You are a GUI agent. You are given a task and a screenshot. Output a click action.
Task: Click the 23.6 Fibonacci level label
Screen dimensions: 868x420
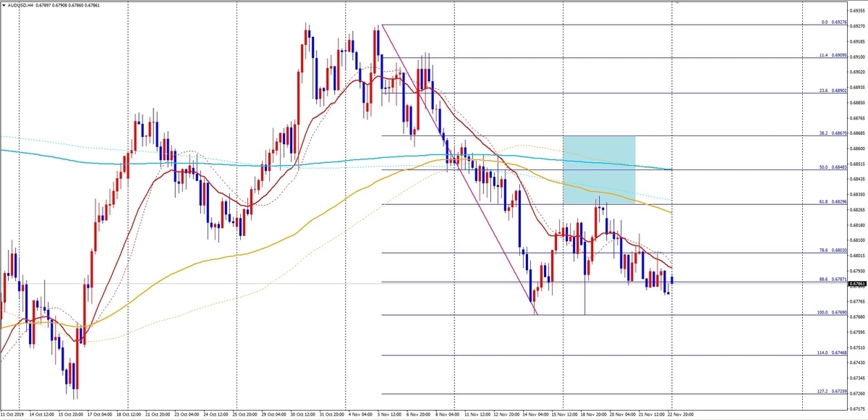833,90
